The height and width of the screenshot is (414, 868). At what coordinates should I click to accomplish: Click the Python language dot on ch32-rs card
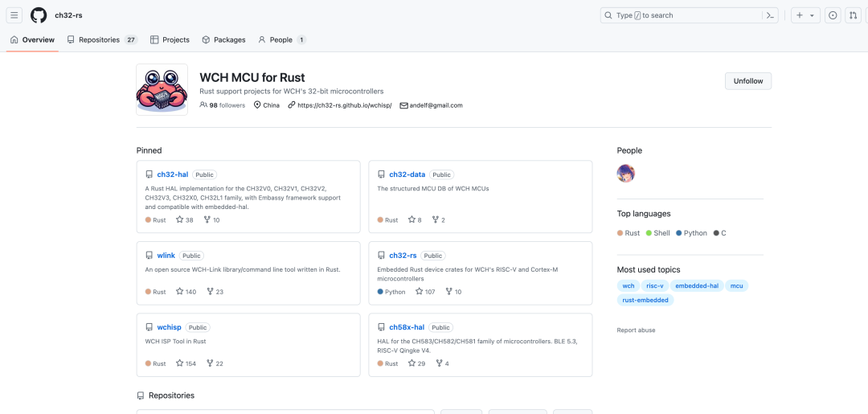(380, 292)
